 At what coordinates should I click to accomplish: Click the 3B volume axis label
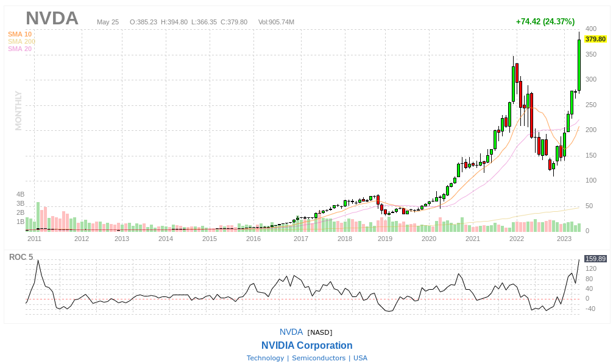click(x=21, y=203)
